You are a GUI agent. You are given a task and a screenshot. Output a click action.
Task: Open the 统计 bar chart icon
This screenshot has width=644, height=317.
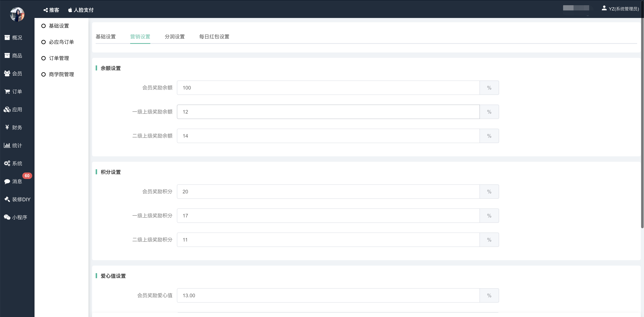7,145
